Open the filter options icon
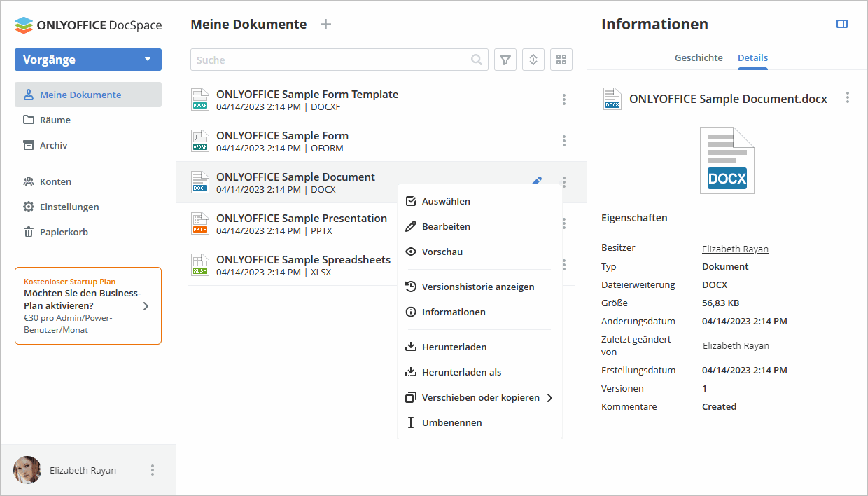 pos(505,60)
